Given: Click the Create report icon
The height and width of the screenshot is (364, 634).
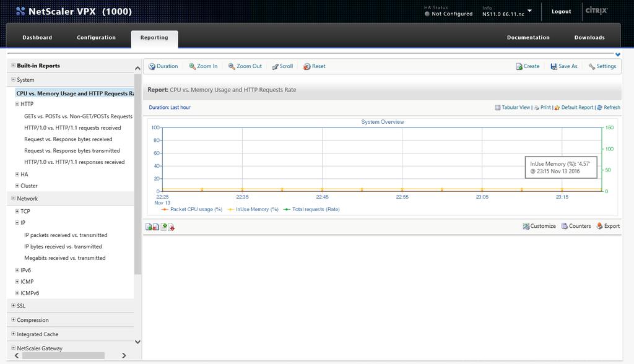Looking at the screenshot, I should point(519,66).
